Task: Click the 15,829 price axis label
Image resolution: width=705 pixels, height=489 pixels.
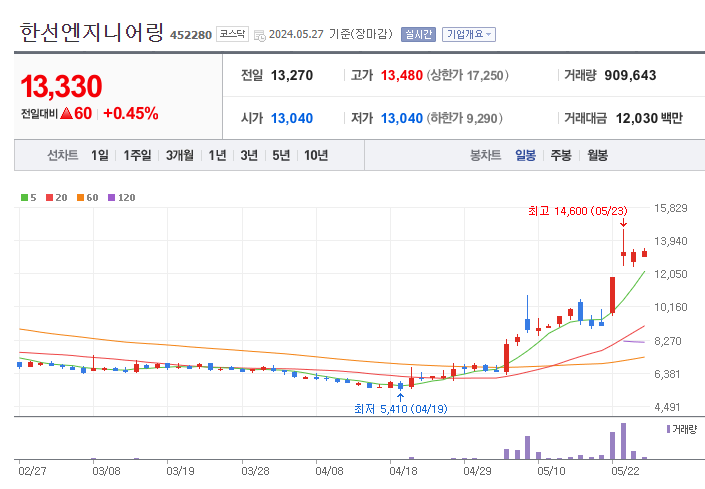Action: pos(671,208)
